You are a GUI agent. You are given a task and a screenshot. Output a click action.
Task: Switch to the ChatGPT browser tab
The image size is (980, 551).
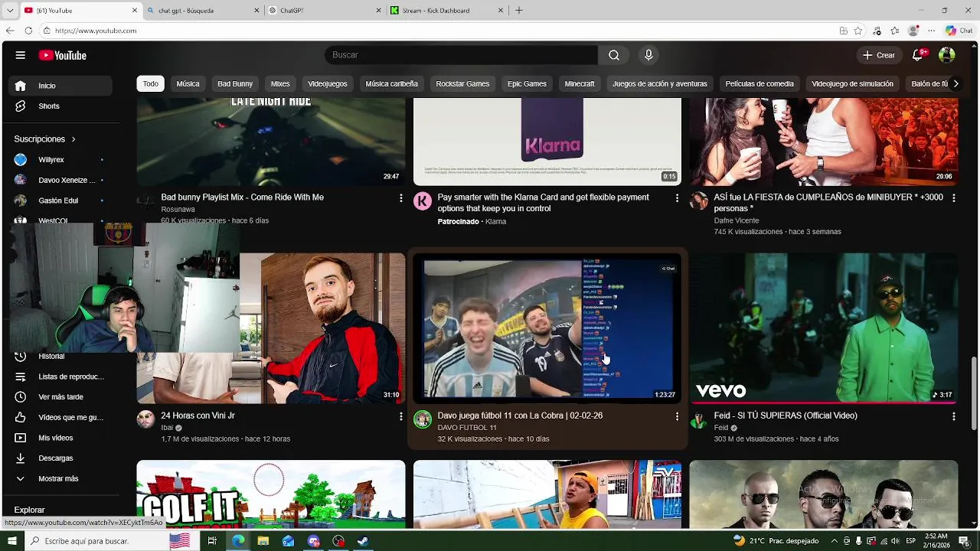324,11
